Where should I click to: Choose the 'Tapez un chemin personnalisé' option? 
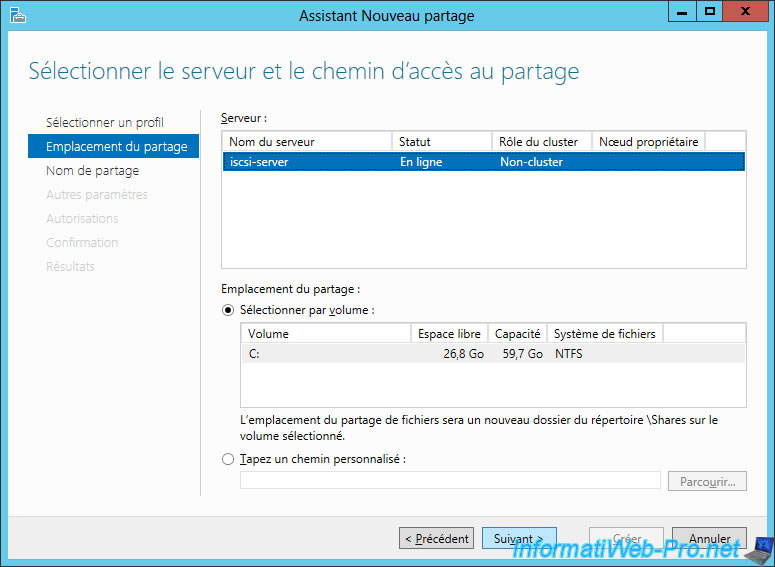point(227,459)
